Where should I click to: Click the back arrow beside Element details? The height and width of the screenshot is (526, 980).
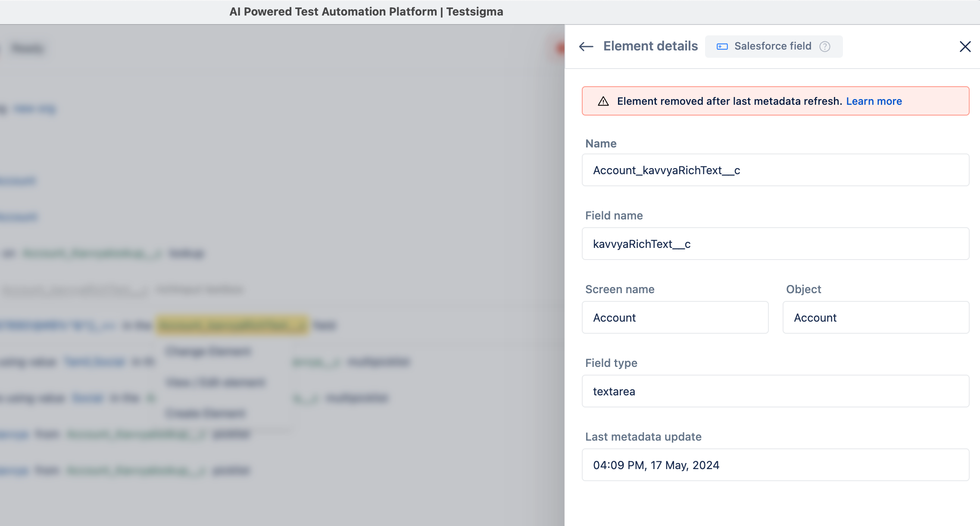(x=586, y=47)
